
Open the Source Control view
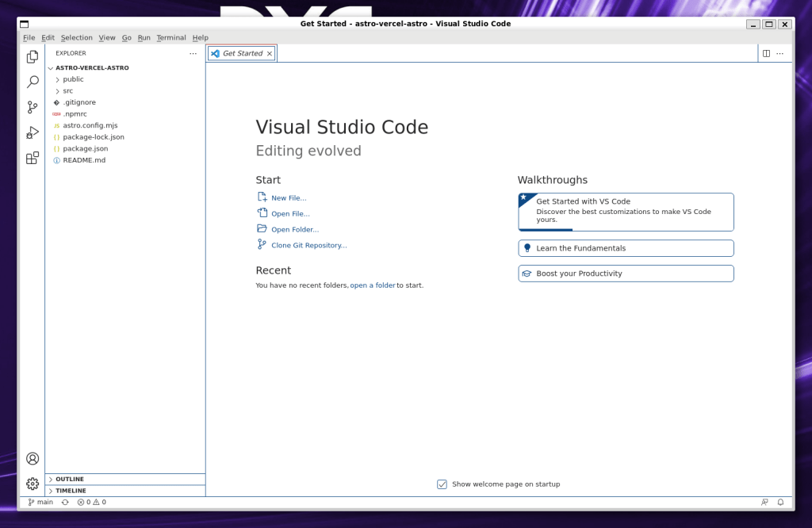coord(33,107)
